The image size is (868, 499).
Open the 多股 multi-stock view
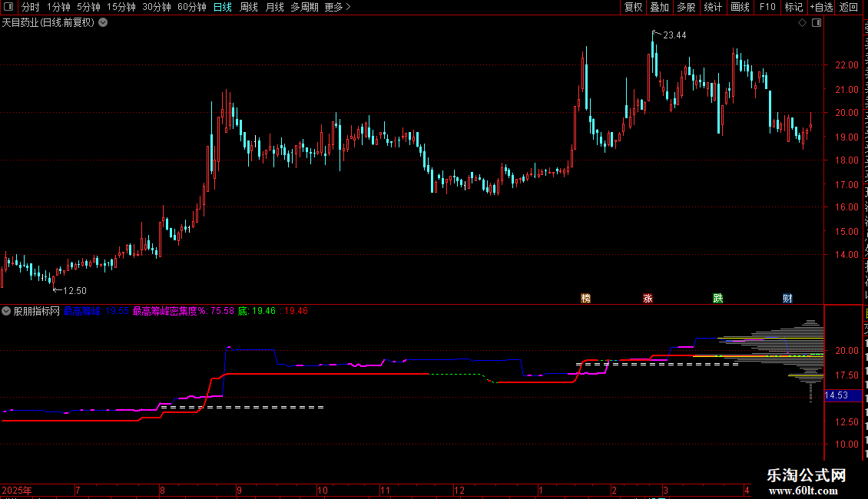point(686,7)
